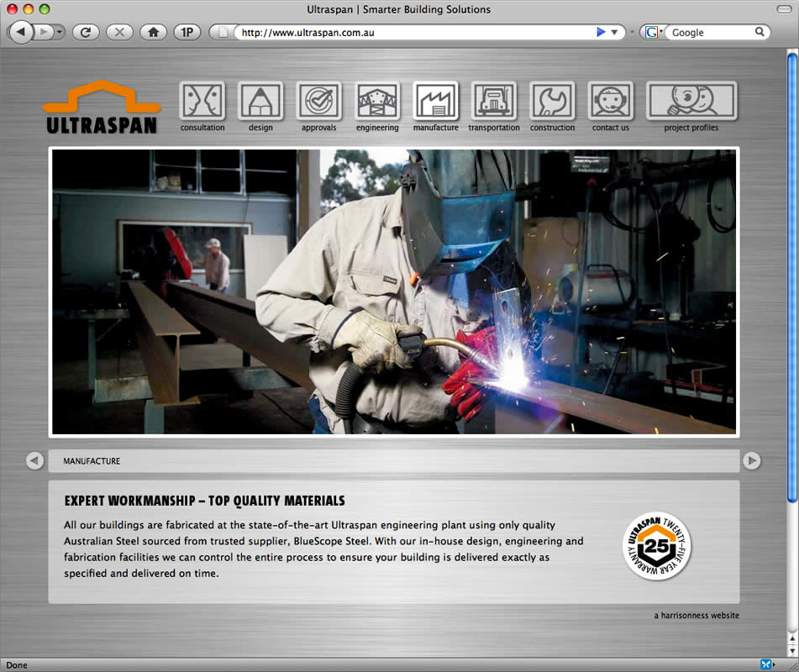Go back with browser back arrow
The height and width of the screenshot is (672, 799).
click(21, 32)
